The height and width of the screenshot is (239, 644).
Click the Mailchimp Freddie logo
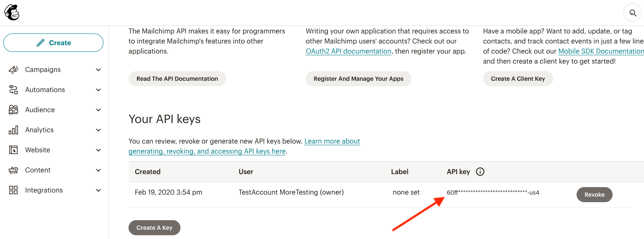click(12, 13)
